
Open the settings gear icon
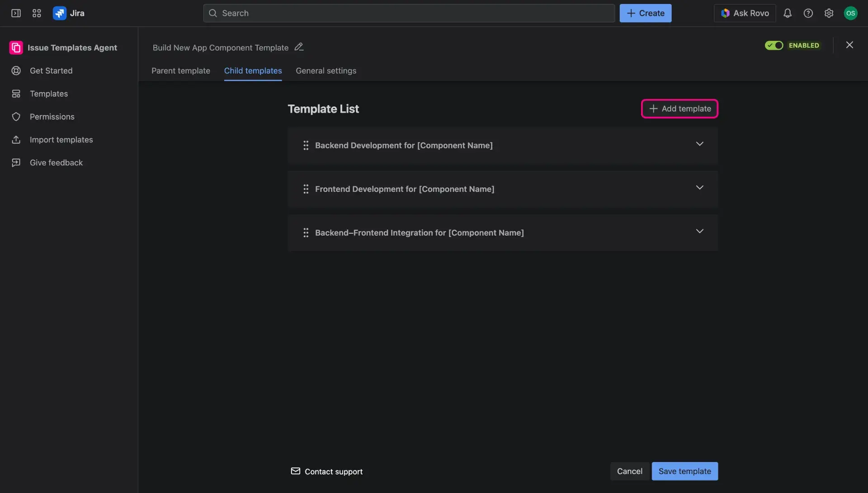pyautogui.click(x=829, y=13)
